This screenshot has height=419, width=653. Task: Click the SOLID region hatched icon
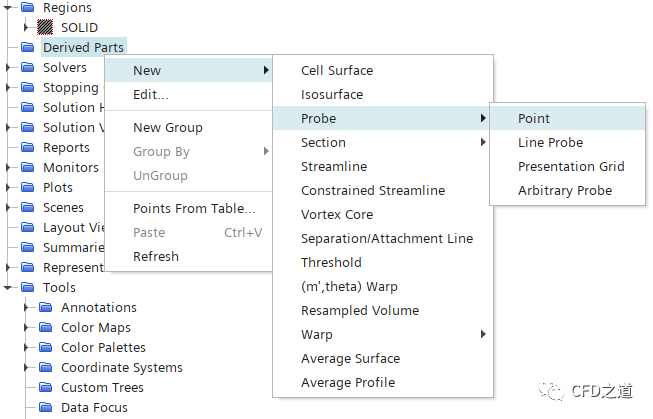pos(44,28)
